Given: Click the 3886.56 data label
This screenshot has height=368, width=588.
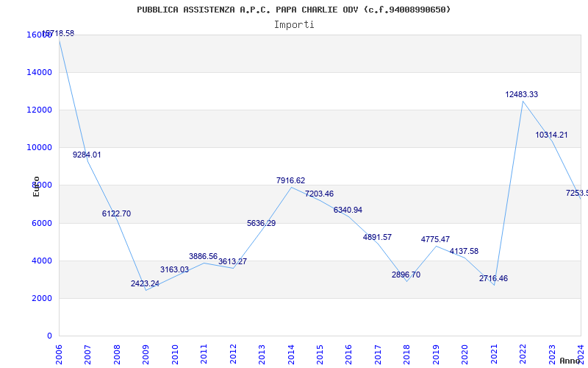Looking at the screenshot, I should [204, 256].
